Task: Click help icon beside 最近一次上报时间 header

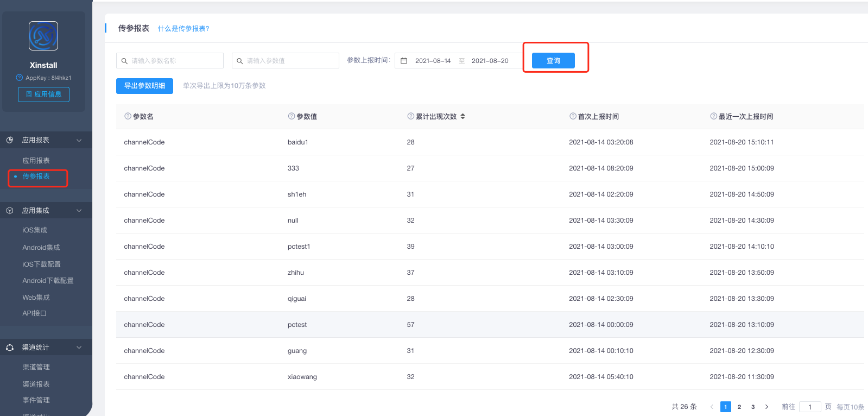Action: coord(714,116)
